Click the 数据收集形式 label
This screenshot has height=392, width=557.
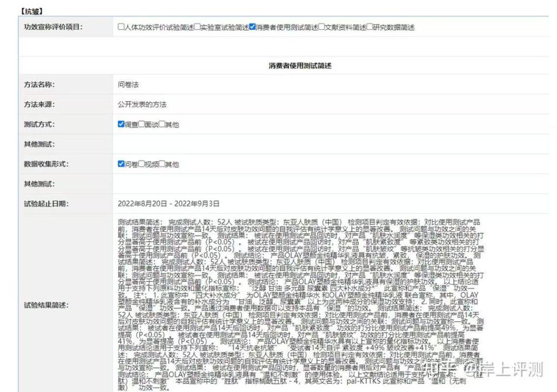tap(46, 164)
